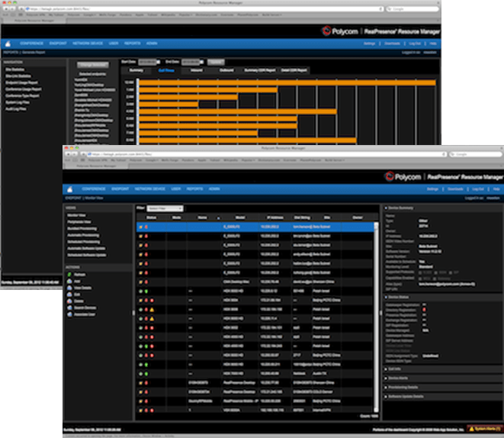Open the Detail CDR Report tab
The width and height of the screenshot is (504, 438).
point(294,70)
